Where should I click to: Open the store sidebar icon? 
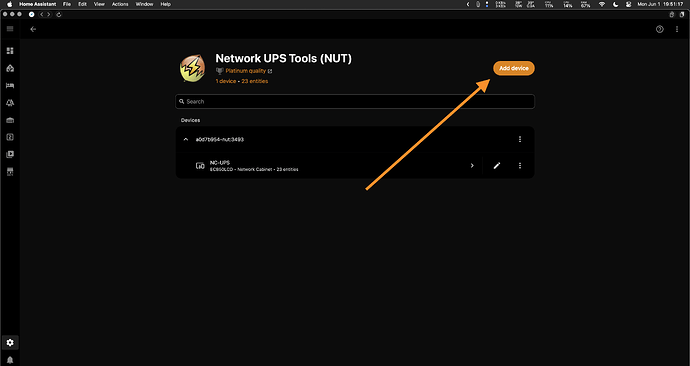pyautogui.click(x=10, y=172)
